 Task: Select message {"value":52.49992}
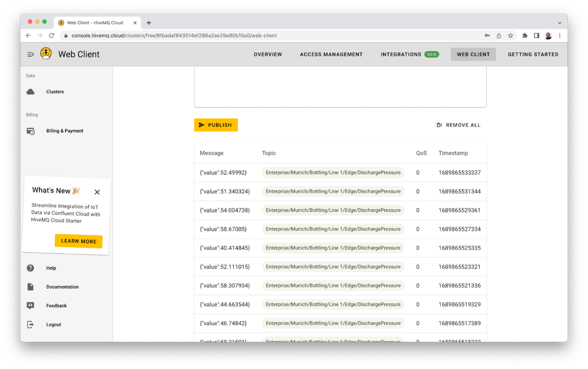point(223,172)
